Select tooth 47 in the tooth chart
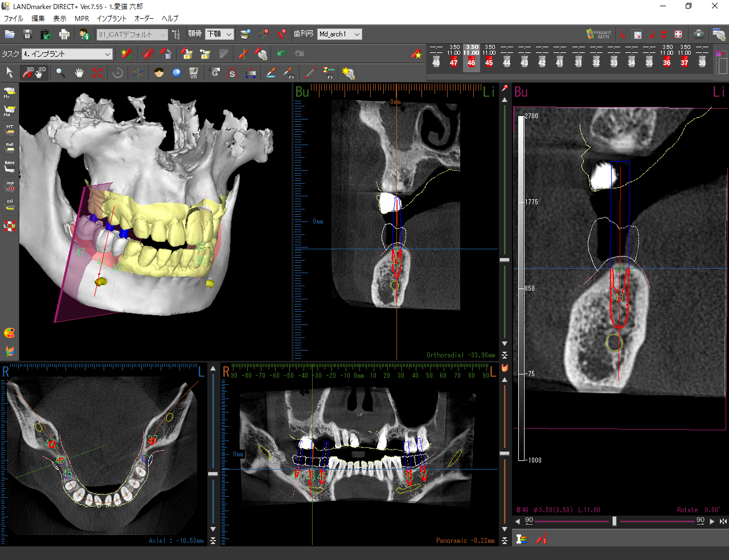 (x=453, y=62)
